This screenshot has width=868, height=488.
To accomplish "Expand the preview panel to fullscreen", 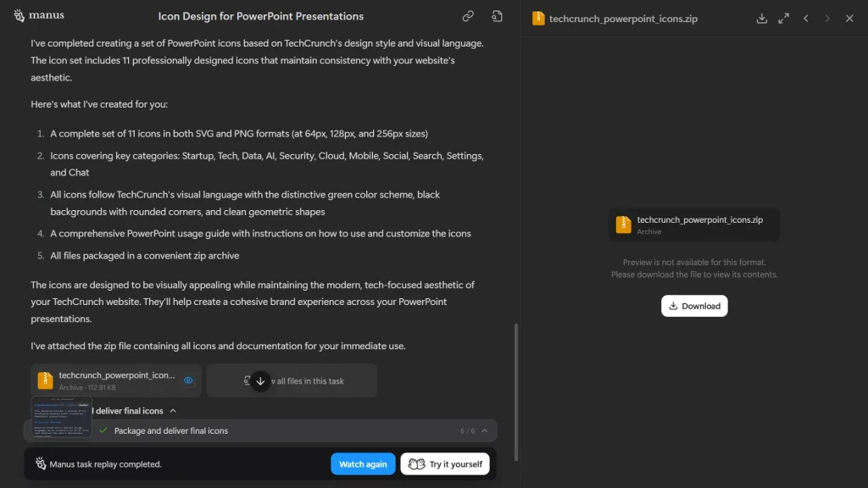I will coord(782,17).
